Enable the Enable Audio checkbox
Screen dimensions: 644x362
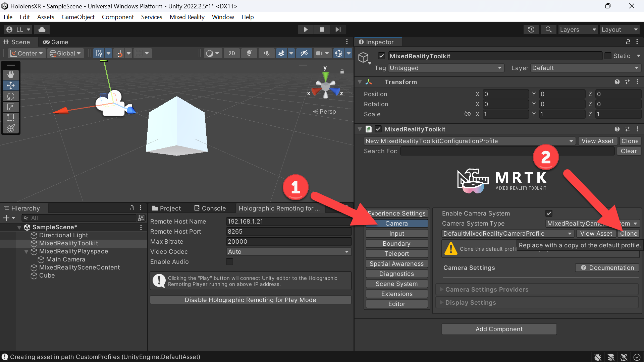(x=229, y=262)
